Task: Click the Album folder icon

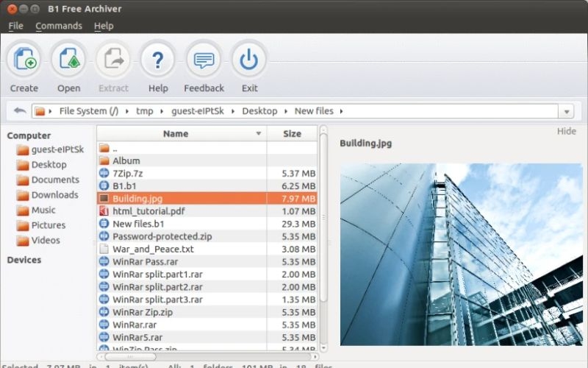Action: (x=104, y=160)
